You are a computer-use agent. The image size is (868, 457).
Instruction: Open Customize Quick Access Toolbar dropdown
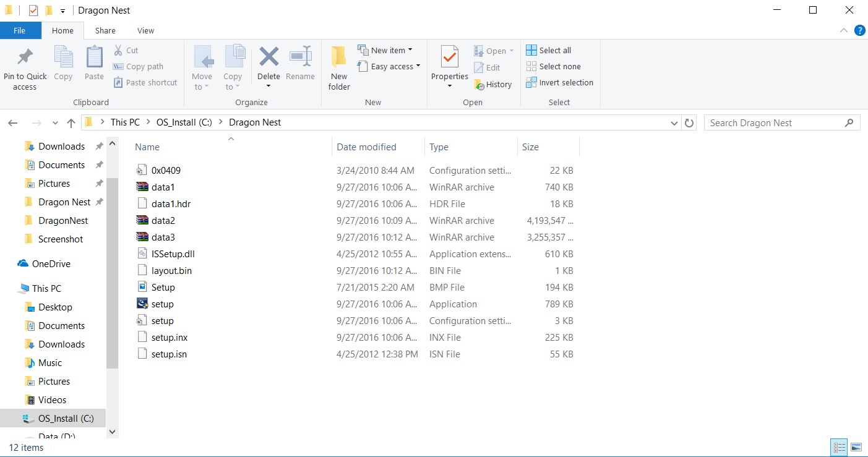pyautogui.click(x=63, y=11)
